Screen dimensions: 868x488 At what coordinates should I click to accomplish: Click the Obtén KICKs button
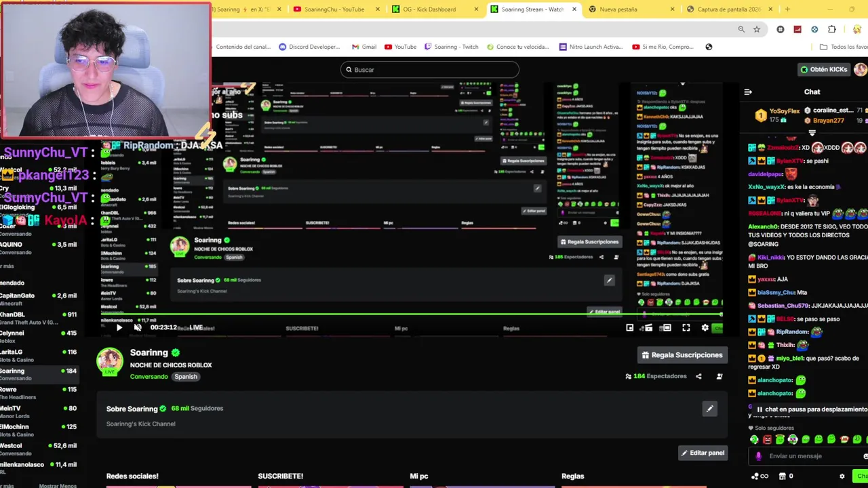tap(823, 69)
